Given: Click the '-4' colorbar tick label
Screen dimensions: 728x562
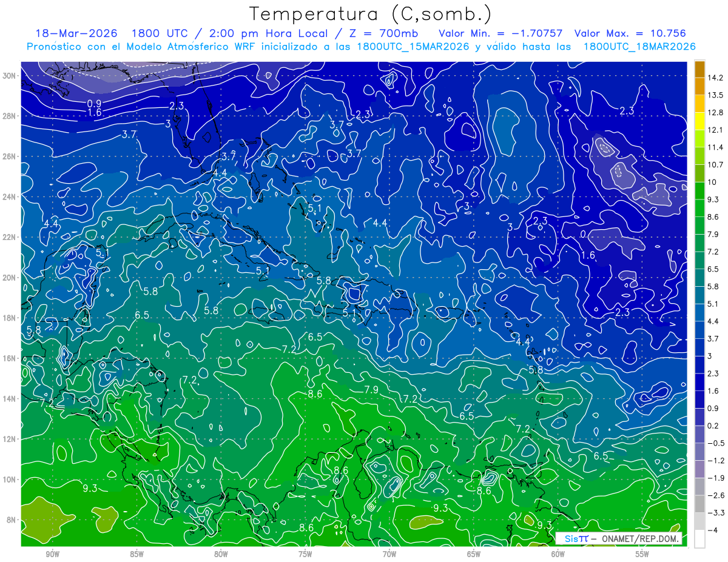Looking at the screenshot, I should [712, 530].
